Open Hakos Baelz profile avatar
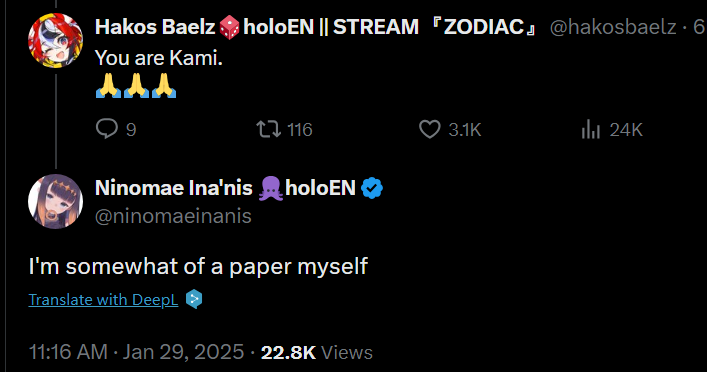This screenshot has width=707, height=372. [x=55, y=41]
